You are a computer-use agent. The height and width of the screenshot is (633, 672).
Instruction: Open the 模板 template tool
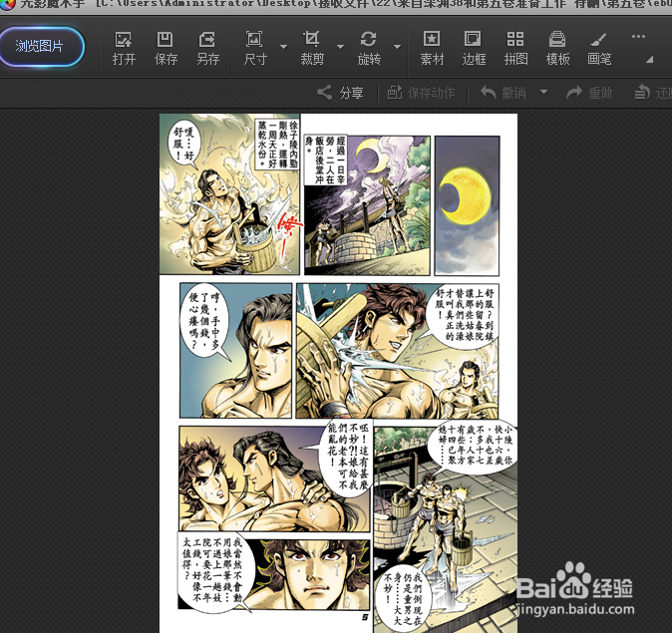tap(557, 48)
